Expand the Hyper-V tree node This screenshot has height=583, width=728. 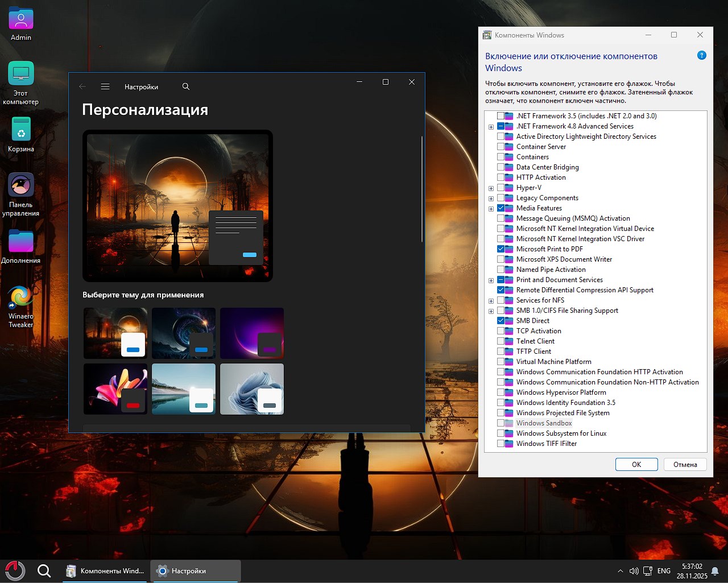491,188
